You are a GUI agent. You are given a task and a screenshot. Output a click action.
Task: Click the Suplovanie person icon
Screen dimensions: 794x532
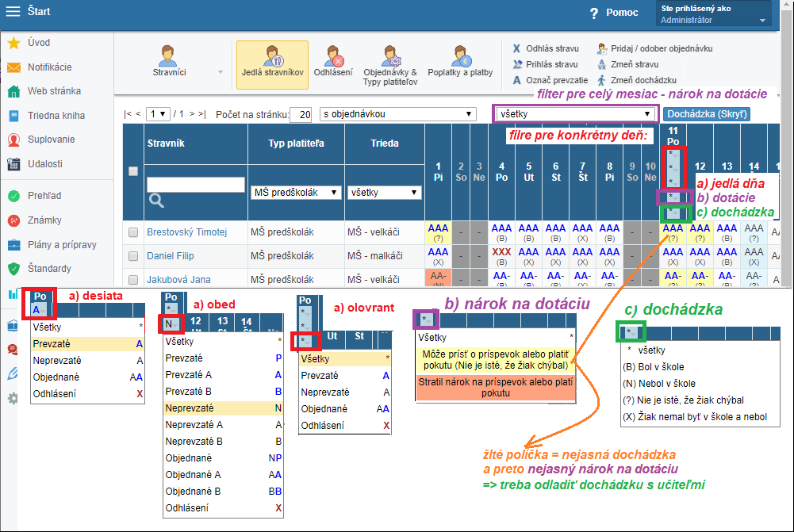tap(13, 140)
